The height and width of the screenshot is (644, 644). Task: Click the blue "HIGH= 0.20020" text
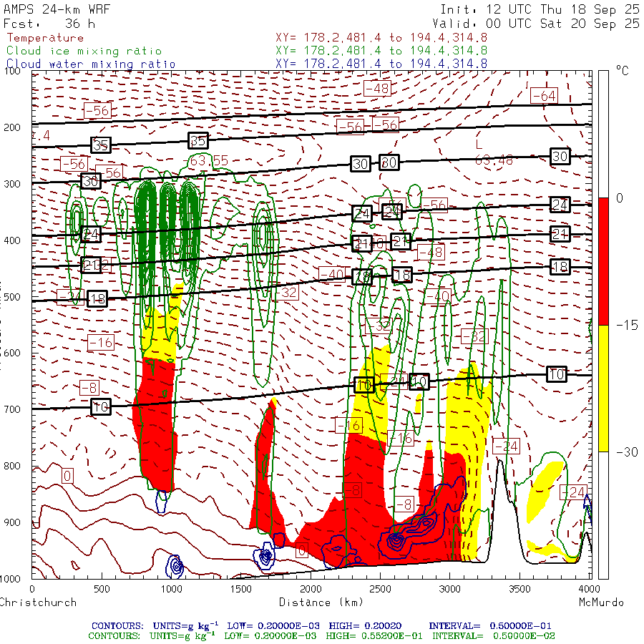(365, 626)
